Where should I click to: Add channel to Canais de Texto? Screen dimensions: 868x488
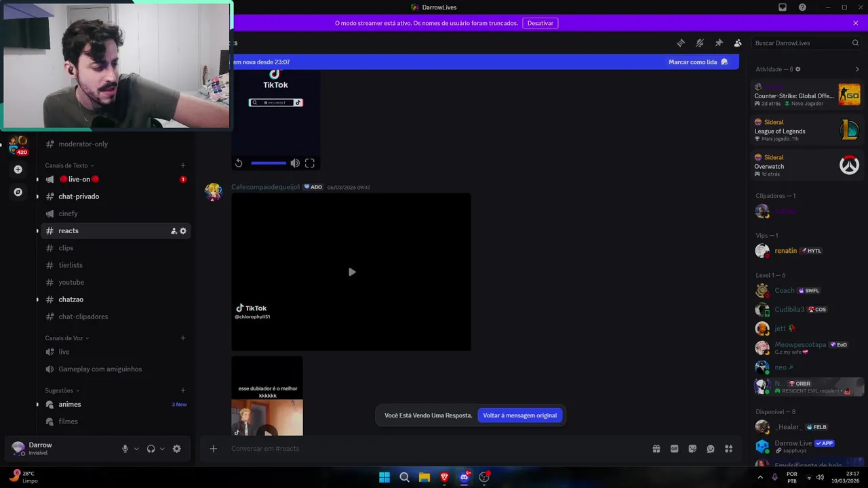coord(183,165)
